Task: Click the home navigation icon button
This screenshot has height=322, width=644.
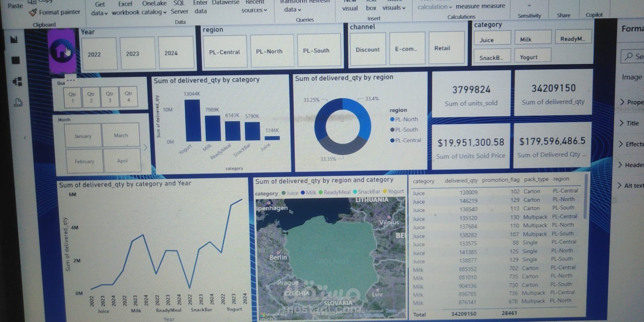Action: (x=62, y=51)
